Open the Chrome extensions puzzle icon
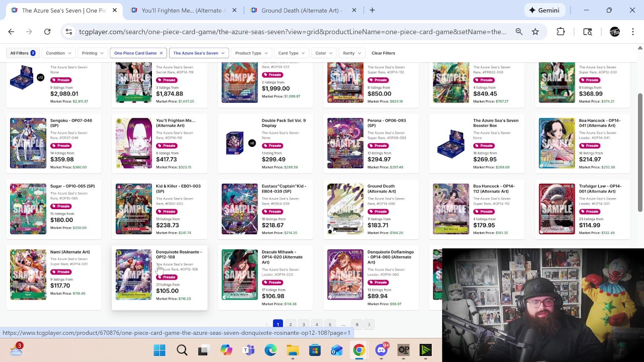The image size is (644, 362). (x=560, y=32)
